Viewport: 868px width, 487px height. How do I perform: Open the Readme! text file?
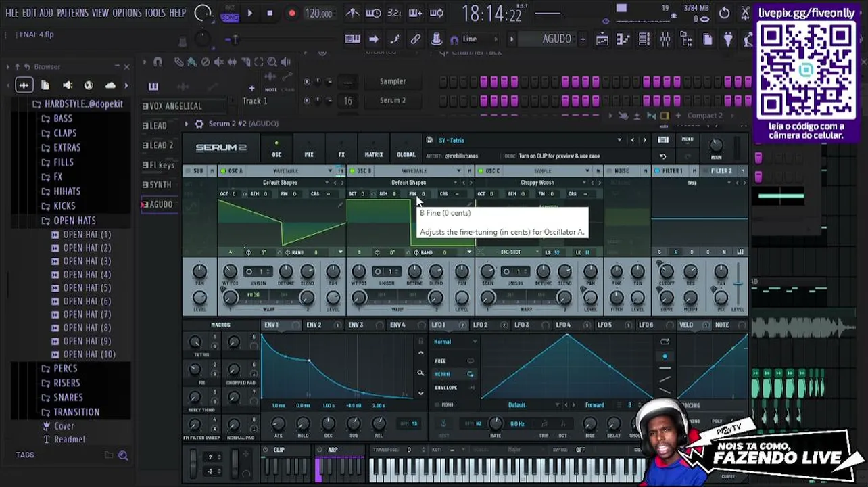click(69, 439)
